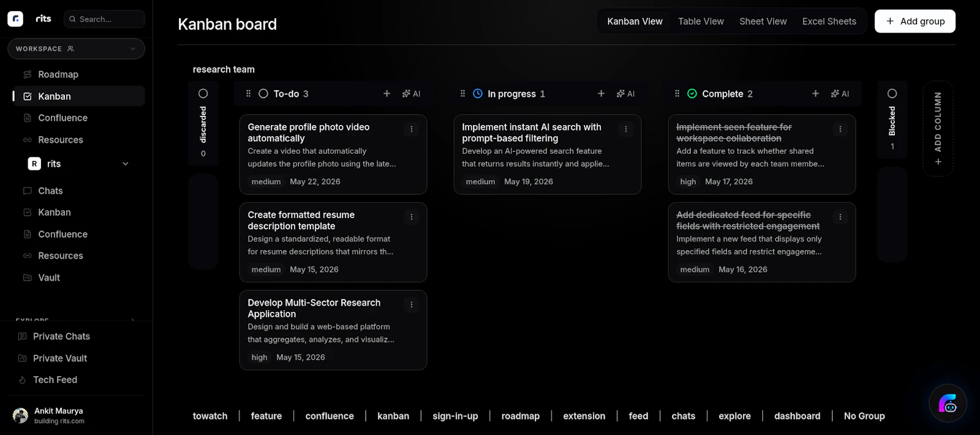Select the kanban group tab
This screenshot has width=980, height=435.
pos(393,416)
